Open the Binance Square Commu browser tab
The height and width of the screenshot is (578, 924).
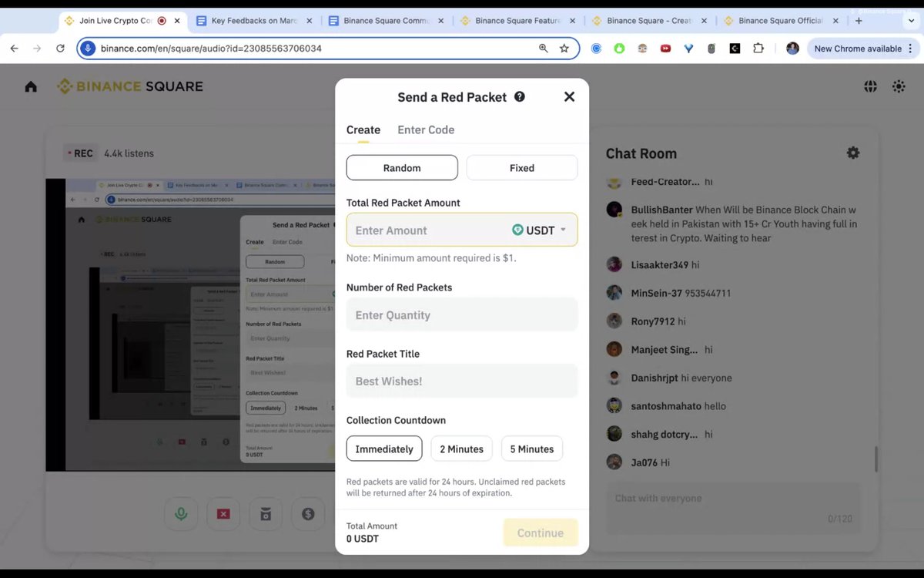[x=387, y=21]
